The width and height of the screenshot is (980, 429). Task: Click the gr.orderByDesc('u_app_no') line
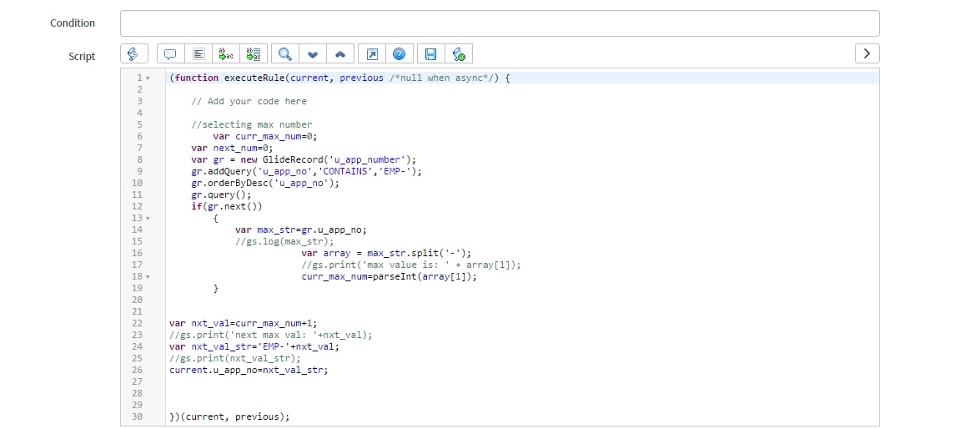(265, 184)
